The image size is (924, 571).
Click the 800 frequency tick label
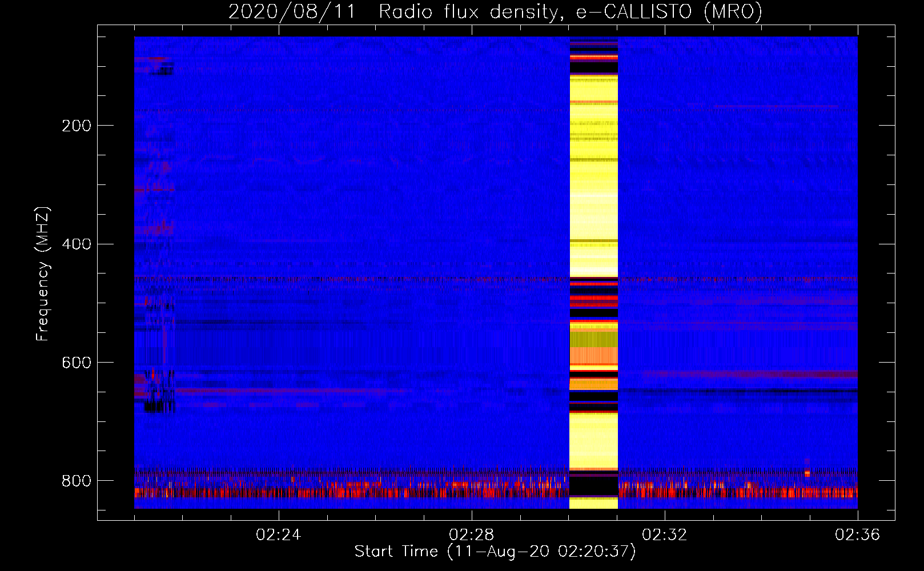click(77, 481)
